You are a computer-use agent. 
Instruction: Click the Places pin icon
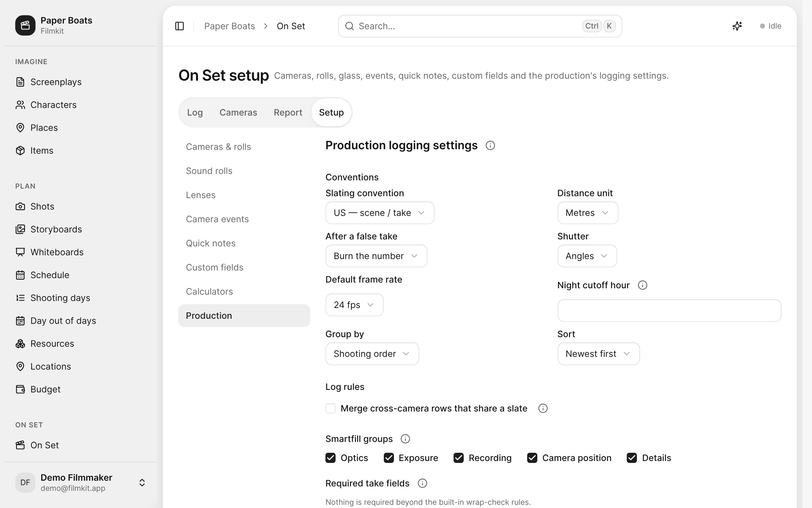point(20,128)
